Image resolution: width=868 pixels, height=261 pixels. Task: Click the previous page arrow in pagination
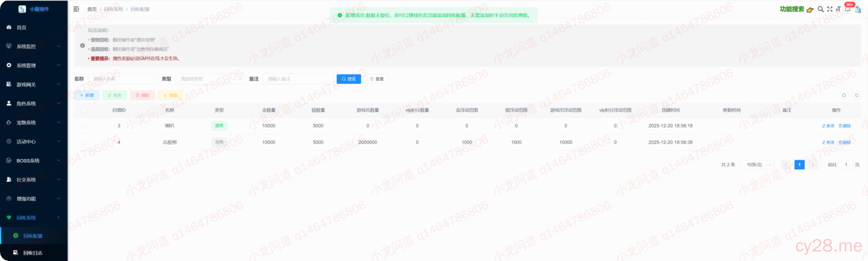pyautogui.click(x=786, y=164)
